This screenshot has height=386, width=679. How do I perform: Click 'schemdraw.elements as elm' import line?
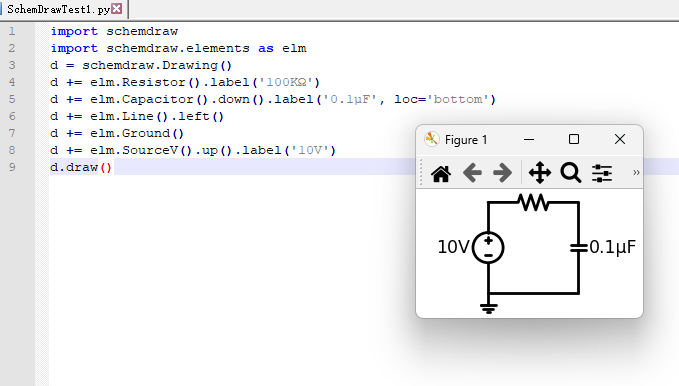tap(178, 48)
